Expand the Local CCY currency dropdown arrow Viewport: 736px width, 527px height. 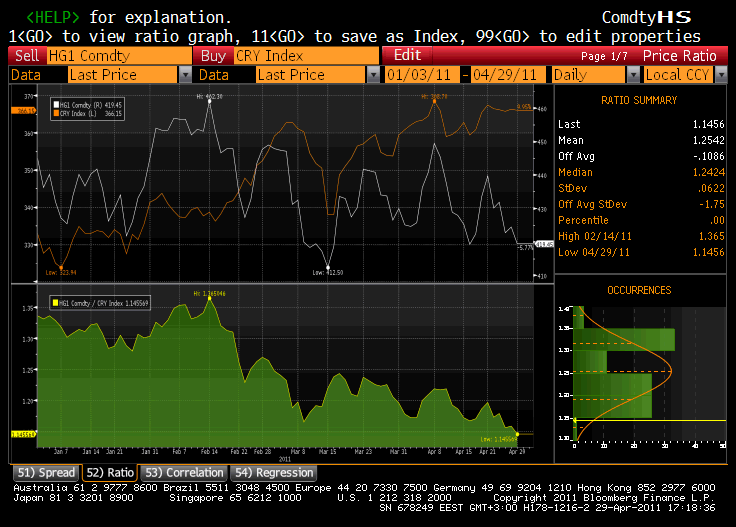721,75
